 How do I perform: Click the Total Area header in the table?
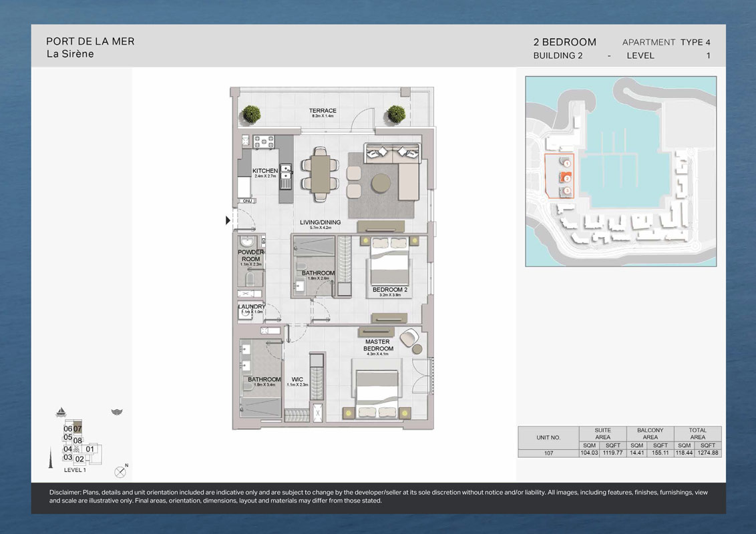697,434
